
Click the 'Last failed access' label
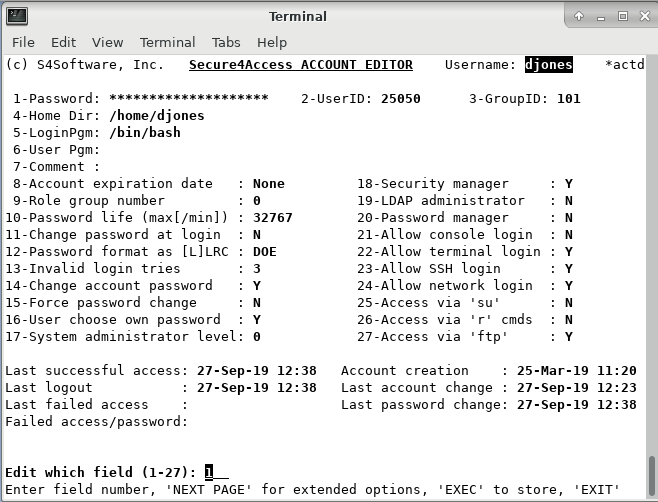pos(76,405)
